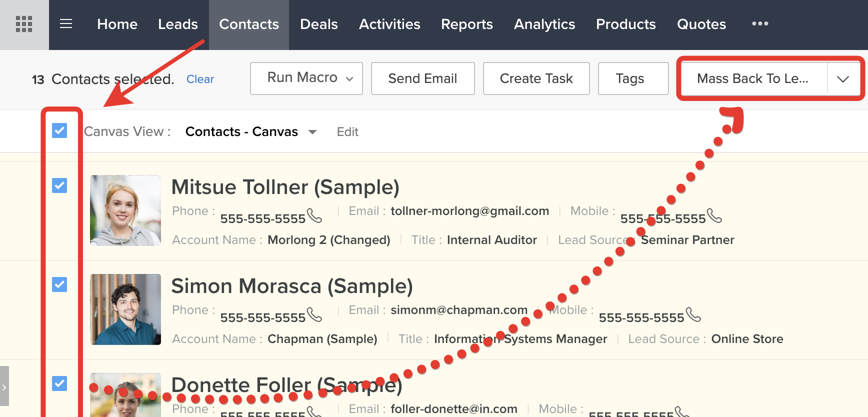Click email tollner-morlong@gmail.com
The width and height of the screenshot is (868, 417).
[470, 211]
